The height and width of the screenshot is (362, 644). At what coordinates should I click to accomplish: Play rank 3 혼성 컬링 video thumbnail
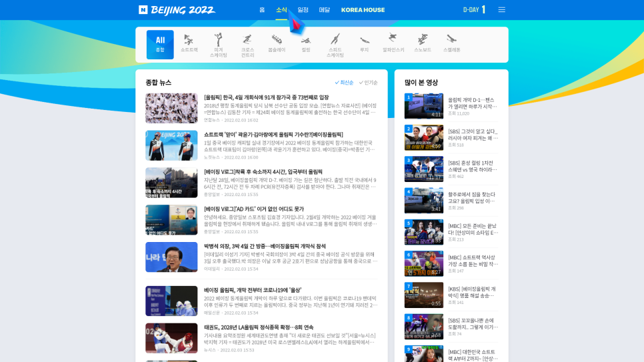(424, 169)
